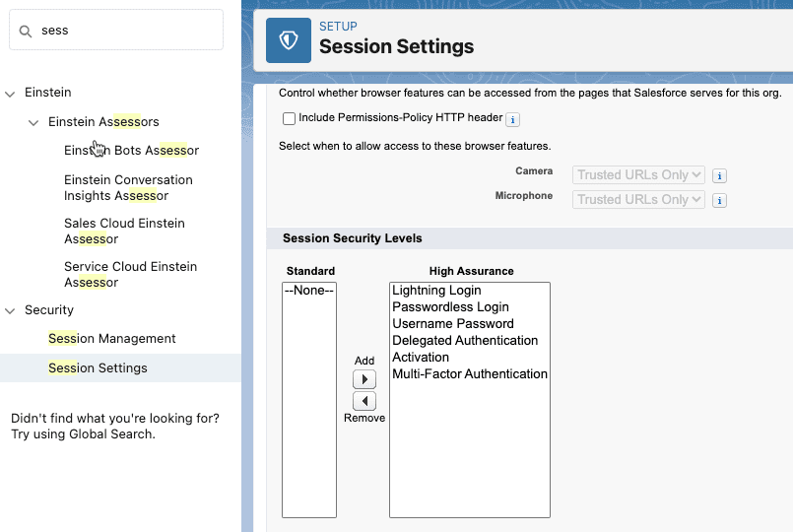Open the Camera access dropdown
The height and width of the screenshot is (532, 793).
[638, 174]
